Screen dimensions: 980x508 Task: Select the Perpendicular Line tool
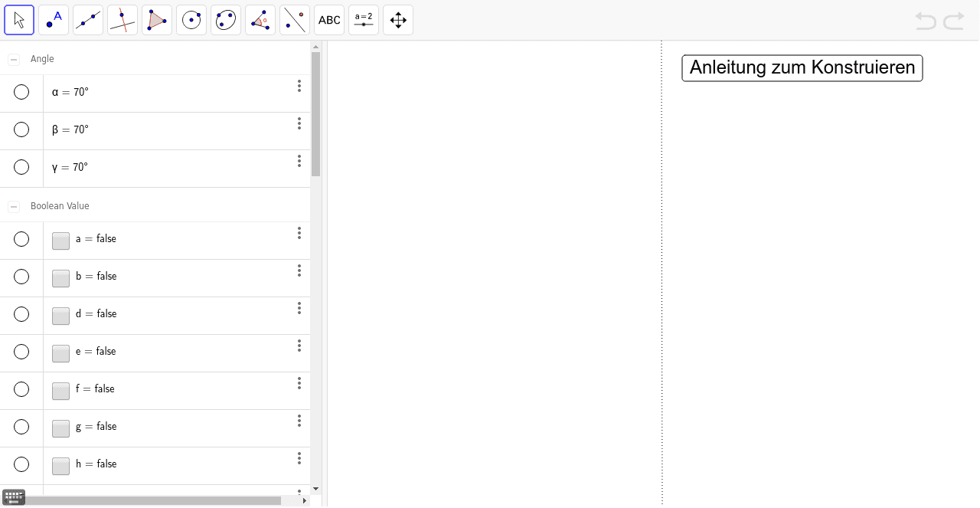(x=122, y=20)
